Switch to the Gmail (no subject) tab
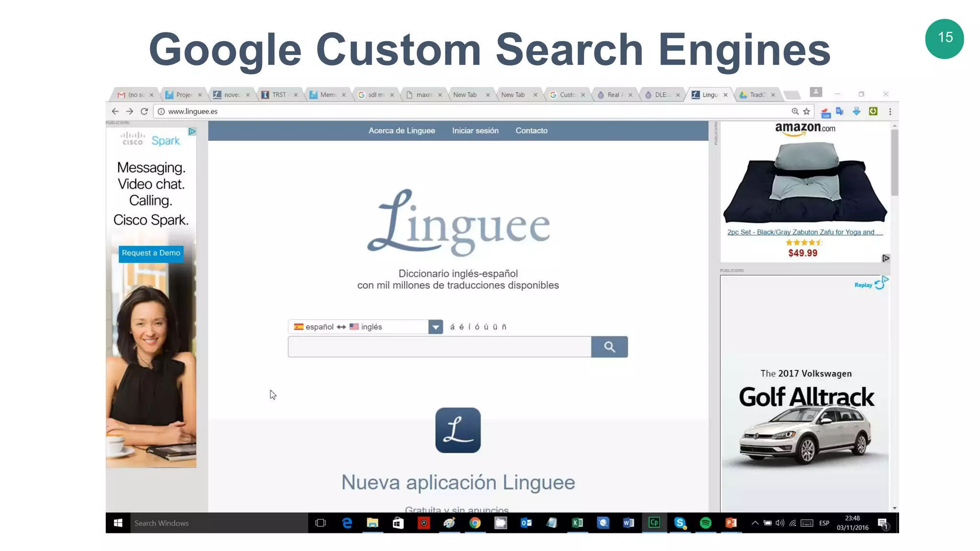Viewport: 980px width, 551px height. [x=135, y=95]
